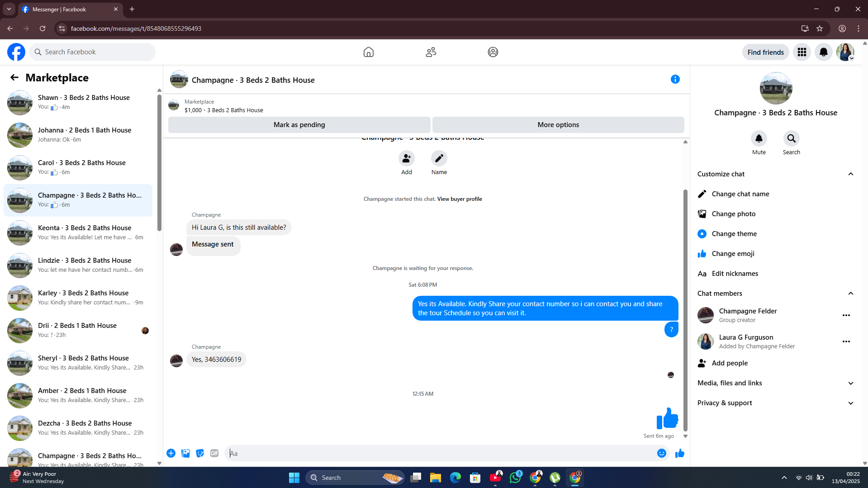
Task: Show hidden system tray icons
Action: [784, 478]
